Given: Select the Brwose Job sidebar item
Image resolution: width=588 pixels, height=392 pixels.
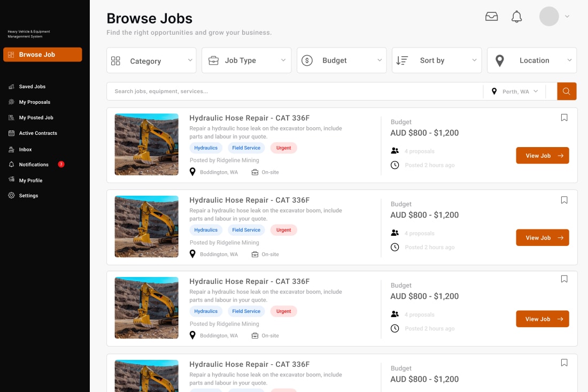Looking at the screenshot, I should (x=43, y=55).
